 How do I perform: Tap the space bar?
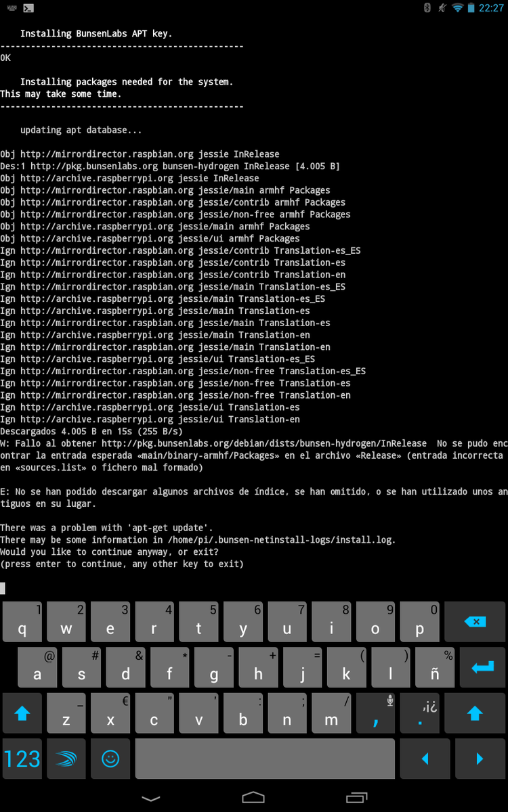265,759
